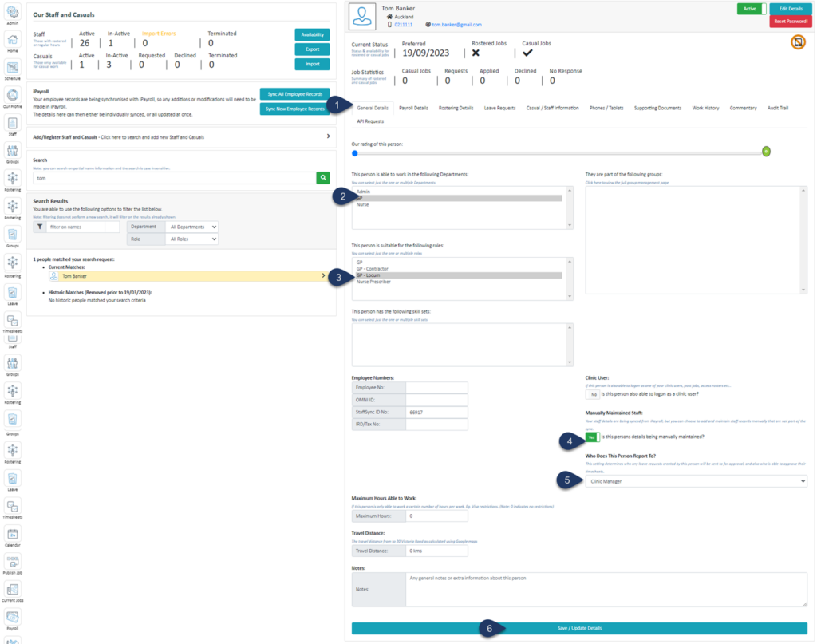
Task: Click Sync New Employee Records
Action: (x=295, y=109)
